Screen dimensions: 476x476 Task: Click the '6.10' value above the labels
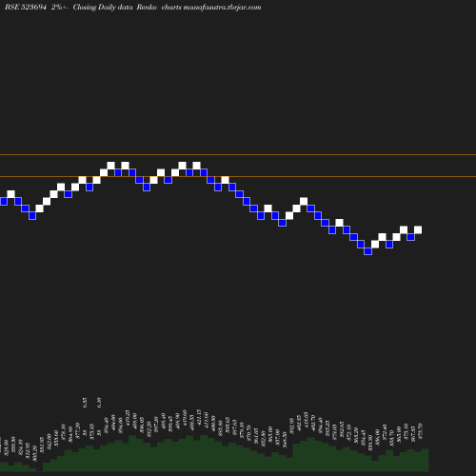(x=99, y=403)
